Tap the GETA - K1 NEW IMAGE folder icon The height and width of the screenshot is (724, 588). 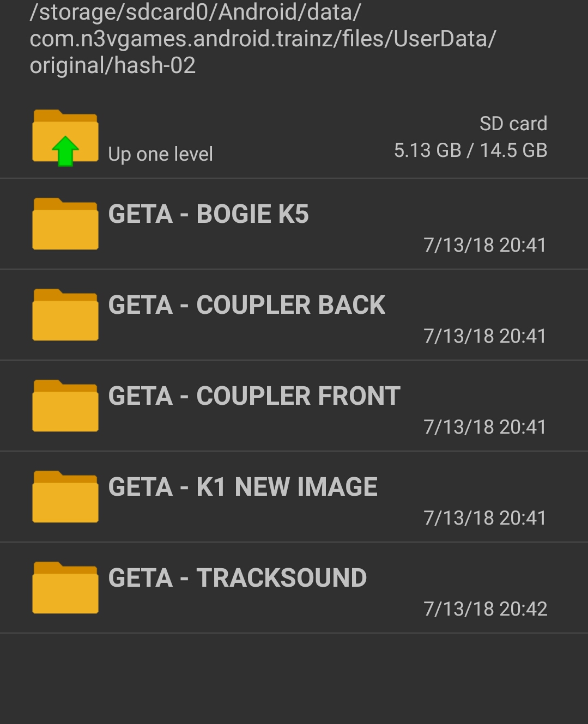pos(65,497)
